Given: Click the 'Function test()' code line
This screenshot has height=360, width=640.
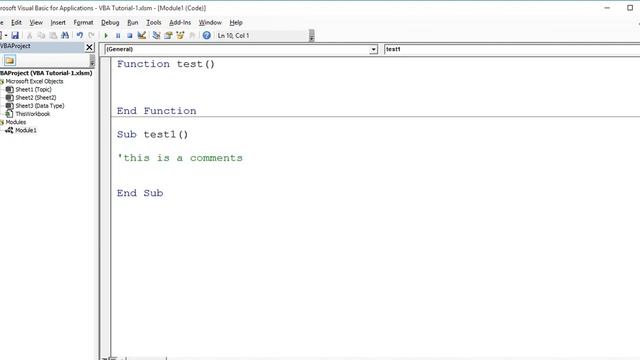Looking at the screenshot, I should [x=166, y=64].
